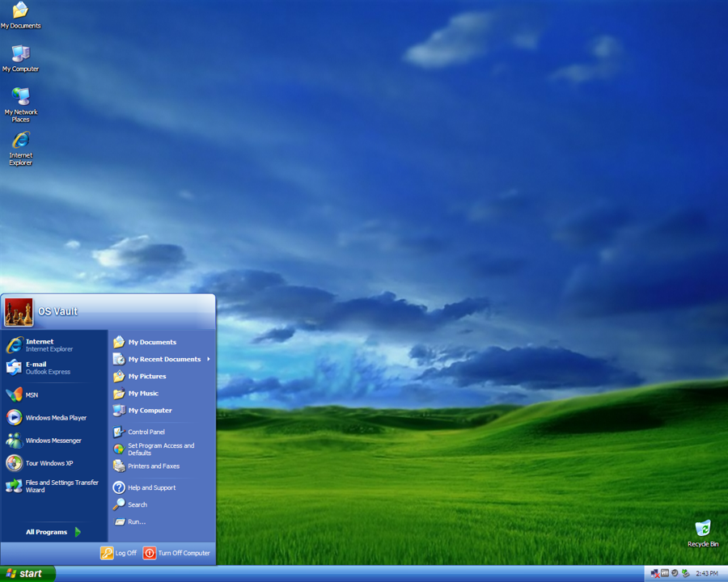
Task: Open the Run... dialog
Action: [162, 521]
